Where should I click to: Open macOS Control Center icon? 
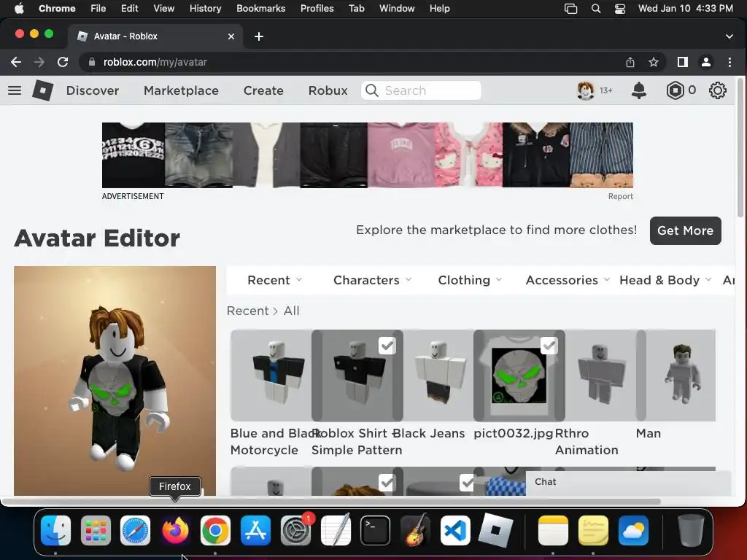620,9
